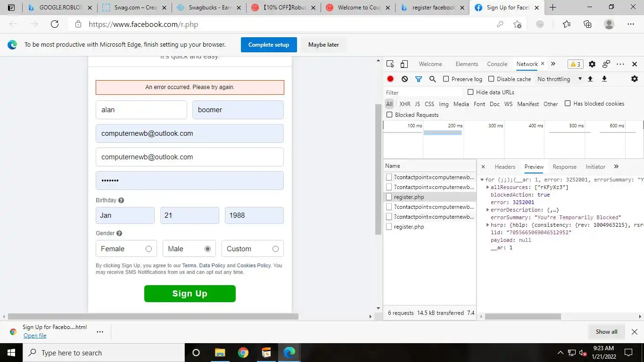Screen dimensions: 644x362
Task: Open the Favorites list icon
Action: (567, 24)
